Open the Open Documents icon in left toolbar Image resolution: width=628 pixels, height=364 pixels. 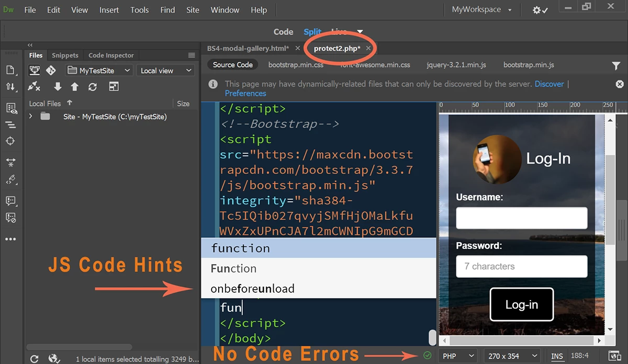[11, 70]
